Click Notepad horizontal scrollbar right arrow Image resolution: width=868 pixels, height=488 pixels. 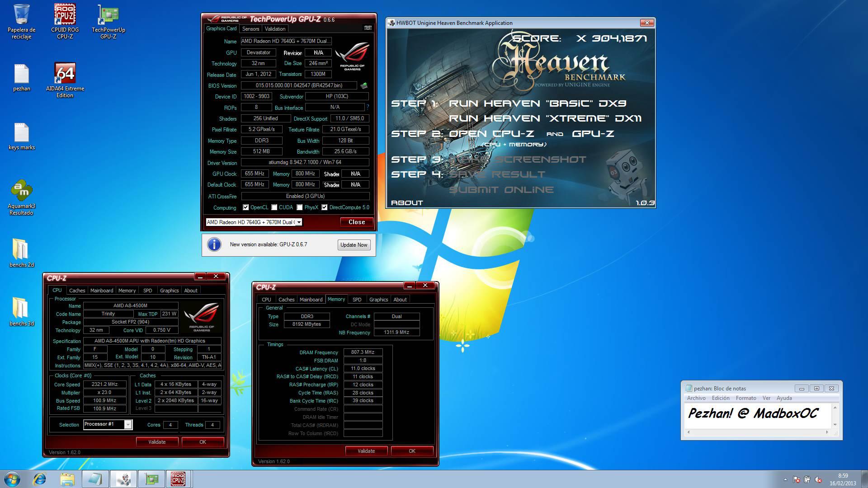pyautogui.click(x=827, y=432)
